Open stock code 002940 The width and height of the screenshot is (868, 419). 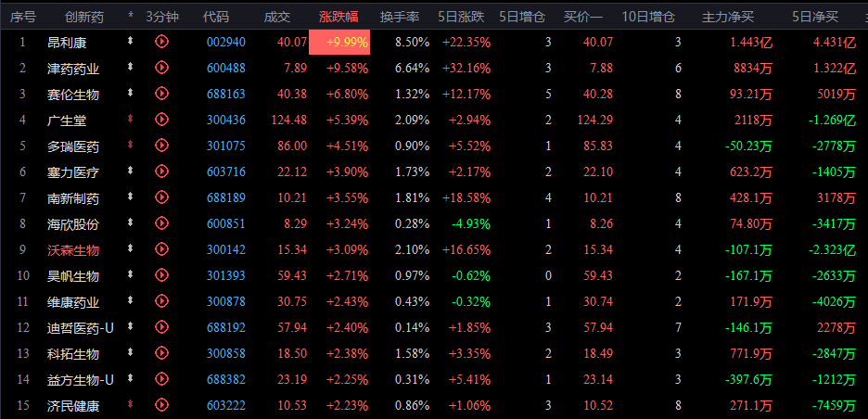(x=226, y=42)
